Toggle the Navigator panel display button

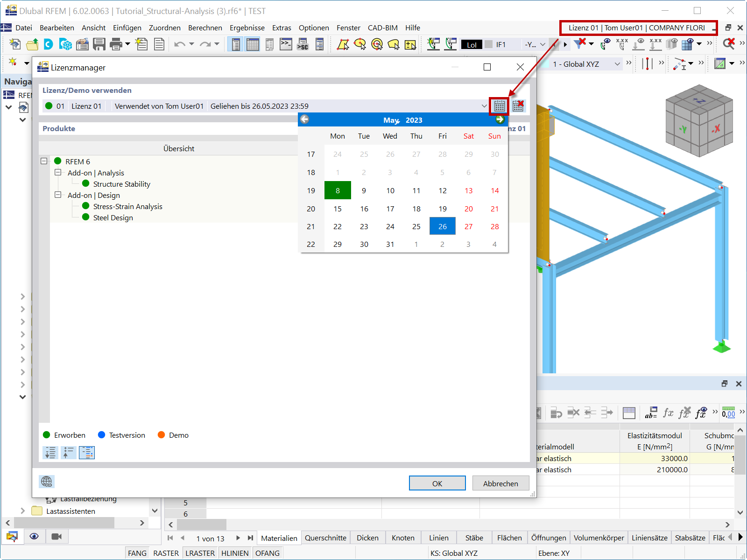(x=236, y=44)
